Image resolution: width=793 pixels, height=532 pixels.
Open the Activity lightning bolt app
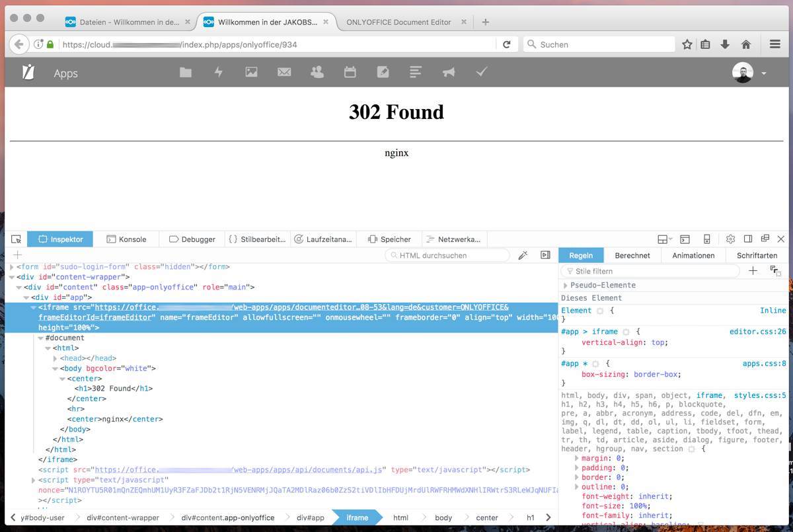point(218,72)
